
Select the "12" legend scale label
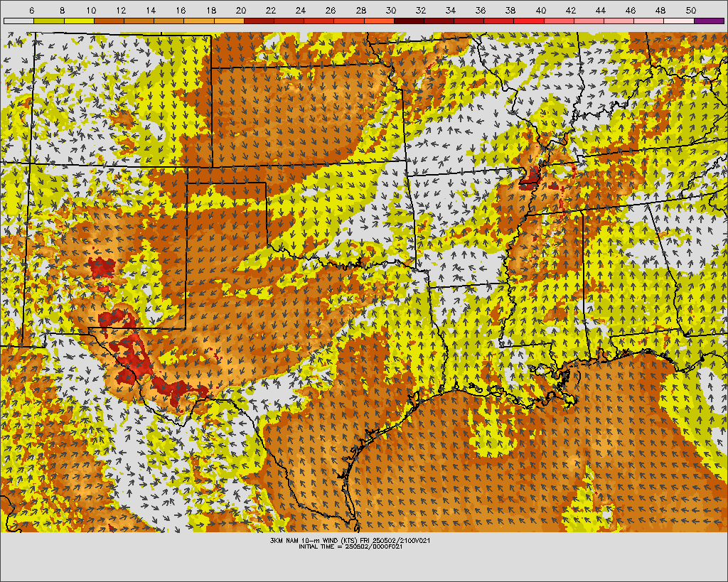pyautogui.click(x=121, y=10)
